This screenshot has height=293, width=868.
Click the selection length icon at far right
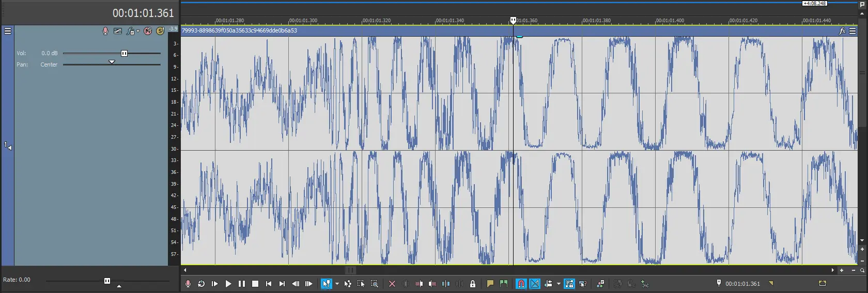pyautogui.click(x=823, y=283)
